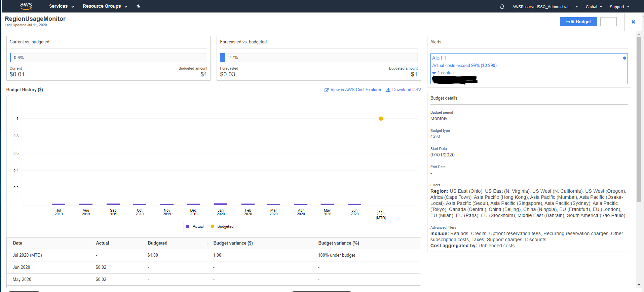Click the AWS logo home icon
The width and height of the screenshot is (644, 292).
[x=26, y=6]
